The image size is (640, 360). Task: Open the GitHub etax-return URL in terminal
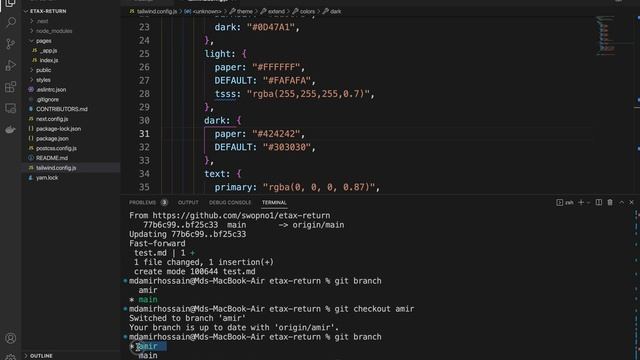pyautogui.click(x=241, y=216)
